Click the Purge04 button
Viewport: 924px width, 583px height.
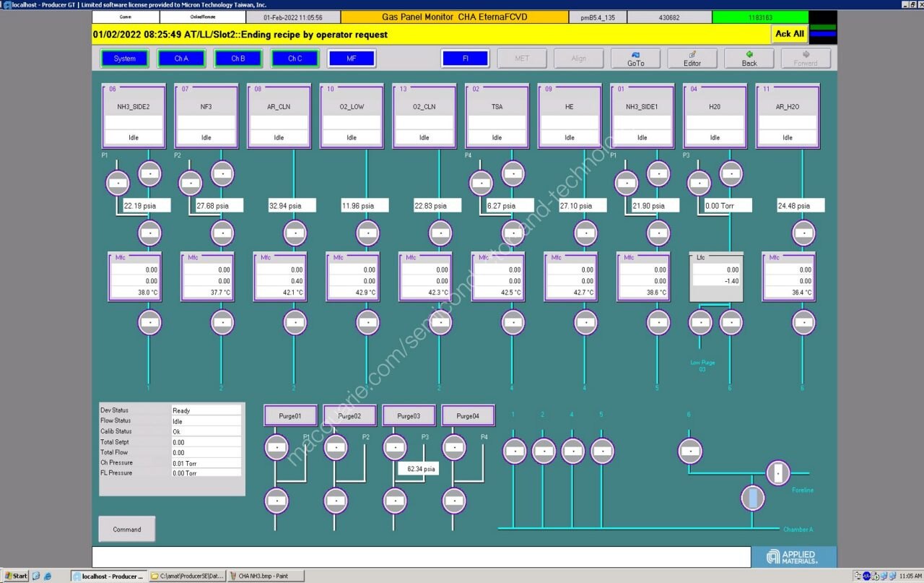(468, 415)
